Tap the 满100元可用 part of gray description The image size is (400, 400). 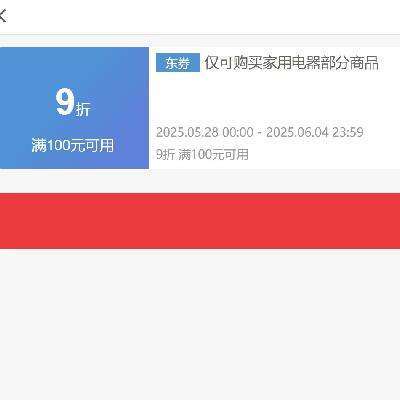(213, 154)
